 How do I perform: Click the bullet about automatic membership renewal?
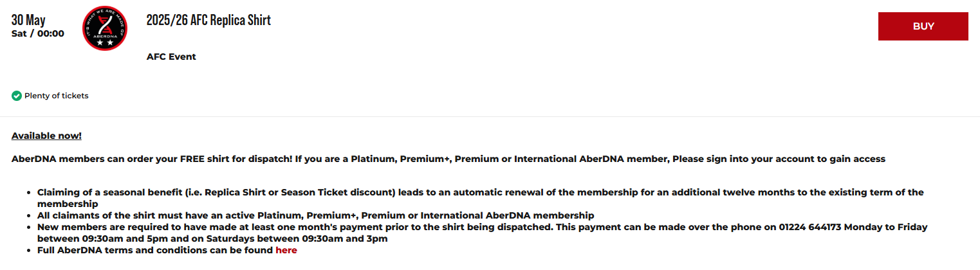(x=480, y=197)
